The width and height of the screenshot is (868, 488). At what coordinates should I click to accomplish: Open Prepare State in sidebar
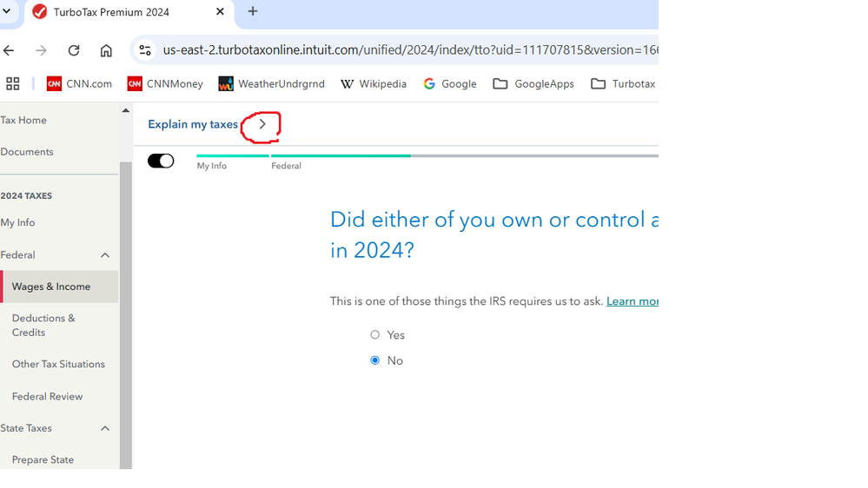[43, 460]
